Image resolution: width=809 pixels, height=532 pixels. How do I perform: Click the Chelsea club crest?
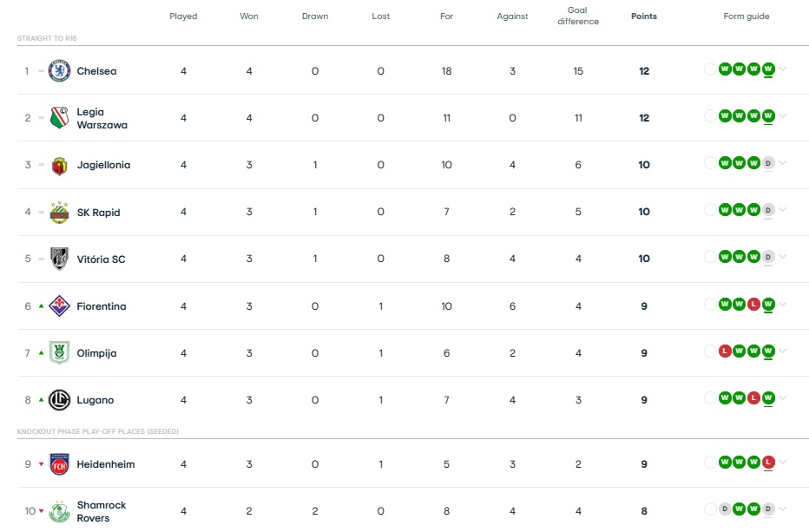pos(59,71)
